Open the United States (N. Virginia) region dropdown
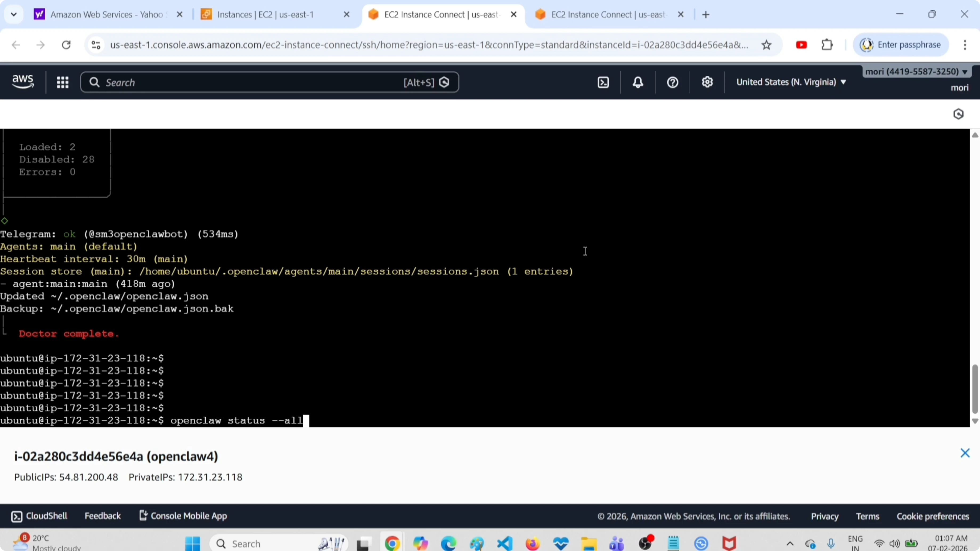This screenshot has height=551, width=980. [x=791, y=82]
